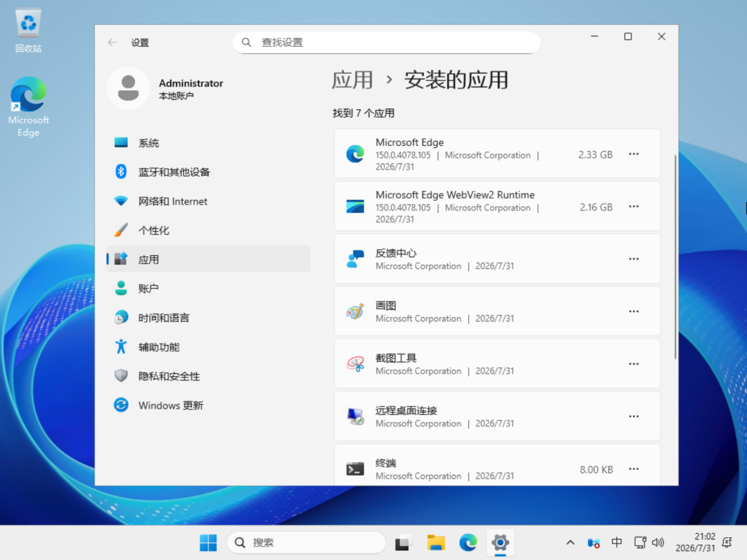Click the accessibility figure icon

(121, 346)
